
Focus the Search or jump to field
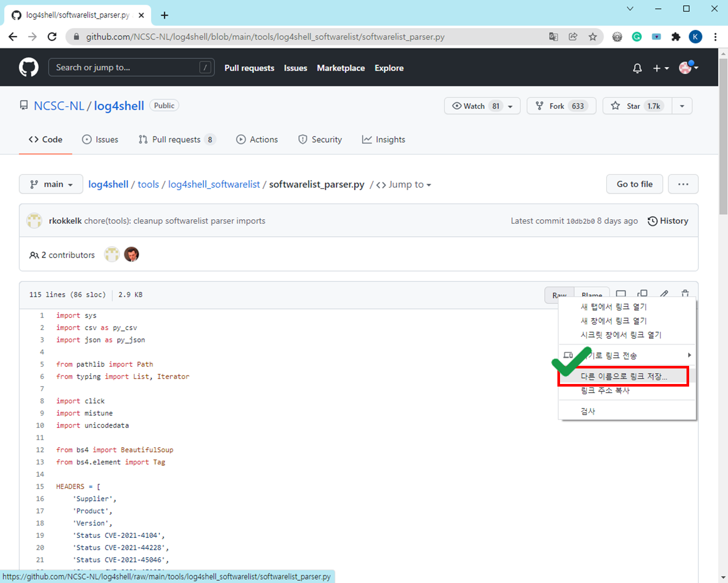point(131,67)
